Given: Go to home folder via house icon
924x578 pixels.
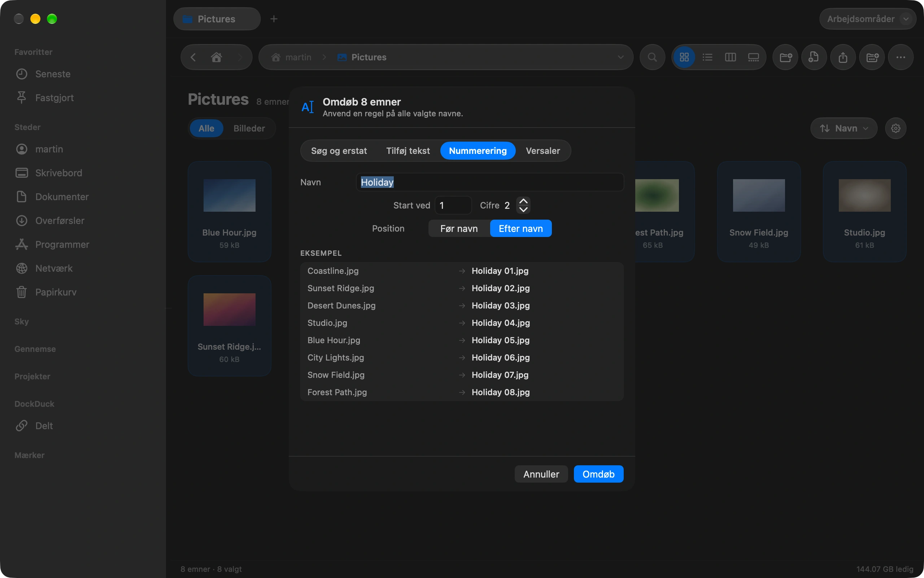Looking at the screenshot, I should [x=217, y=57].
